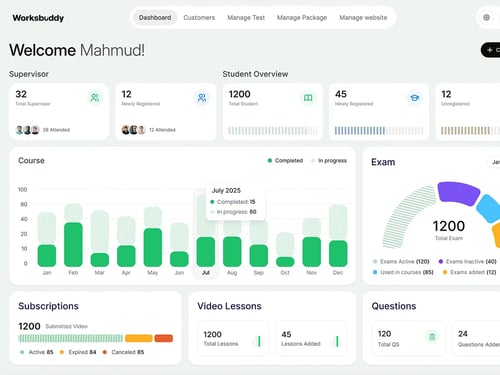500x375 pixels.
Task: Click the Worksbuddy logo
Action: pos(38,18)
